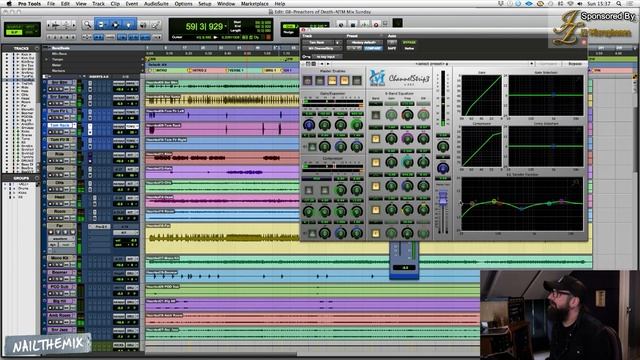Image resolution: width=640 pixels, height=360 pixels.
Task: Toggle fourth lit Master Enables button
Action: click(x=344, y=80)
